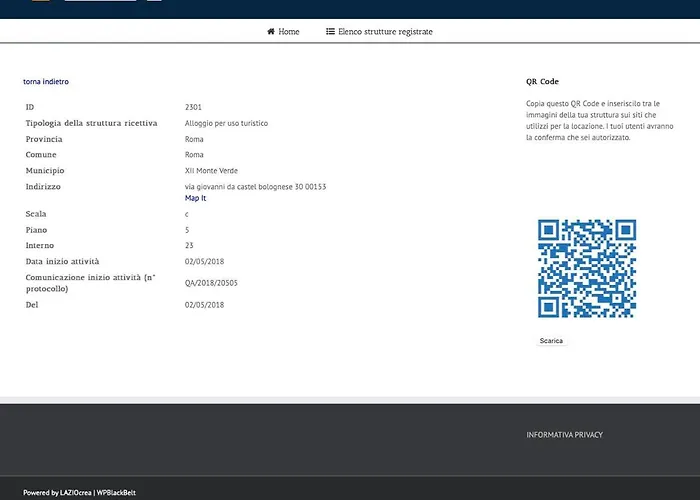Click the Scarica download button
The image size is (700, 500).
pyautogui.click(x=551, y=341)
